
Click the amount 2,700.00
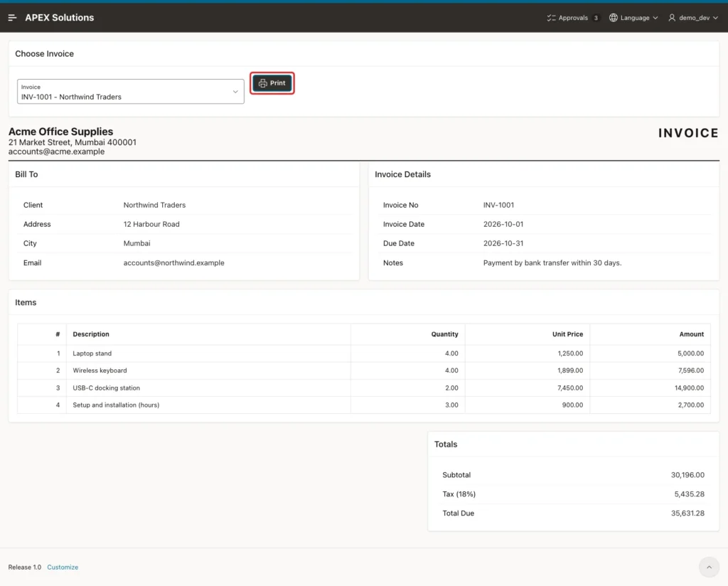click(x=691, y=405)
